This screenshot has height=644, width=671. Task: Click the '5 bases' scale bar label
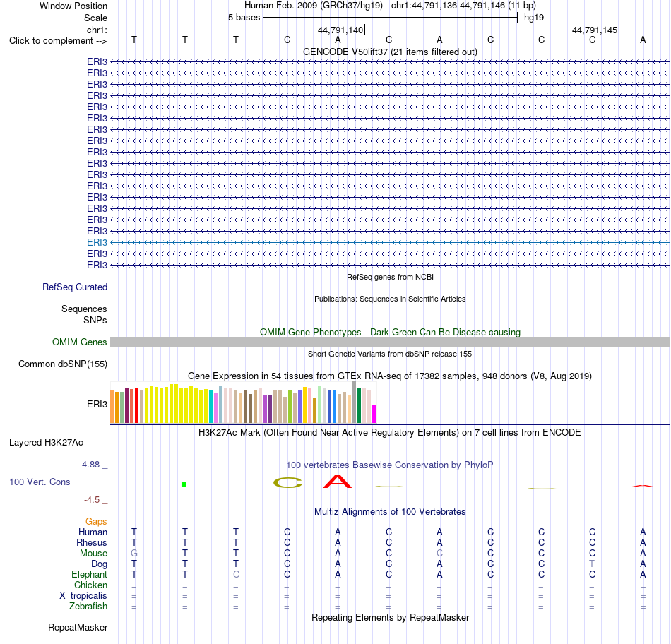(x=244, y=18)
